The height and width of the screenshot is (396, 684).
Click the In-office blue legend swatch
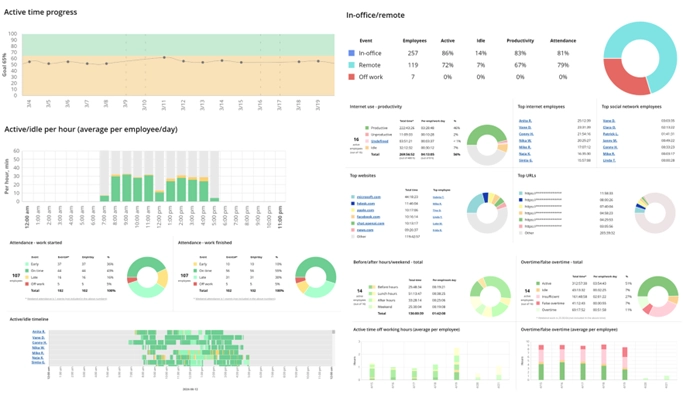coord(351,53)
